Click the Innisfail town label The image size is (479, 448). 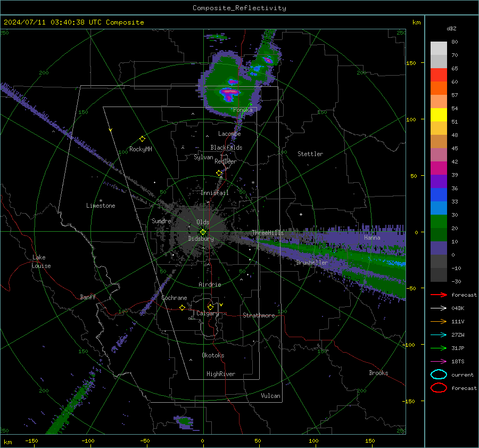coord(214,193)
